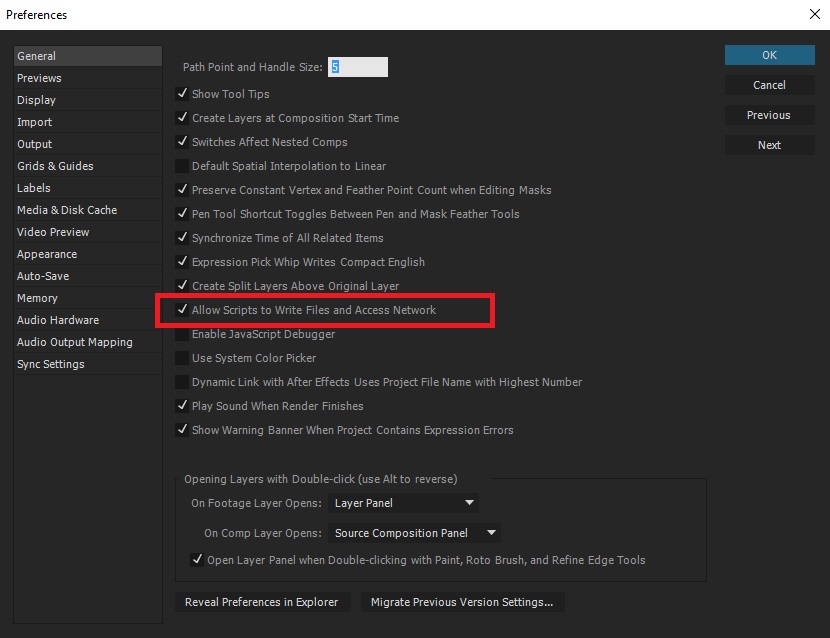Open Memory preferences
Screen dimensions: 830x638
pos(88,298)
